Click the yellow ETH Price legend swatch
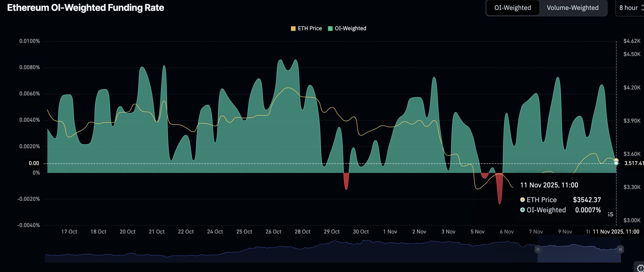 [293, 29]
